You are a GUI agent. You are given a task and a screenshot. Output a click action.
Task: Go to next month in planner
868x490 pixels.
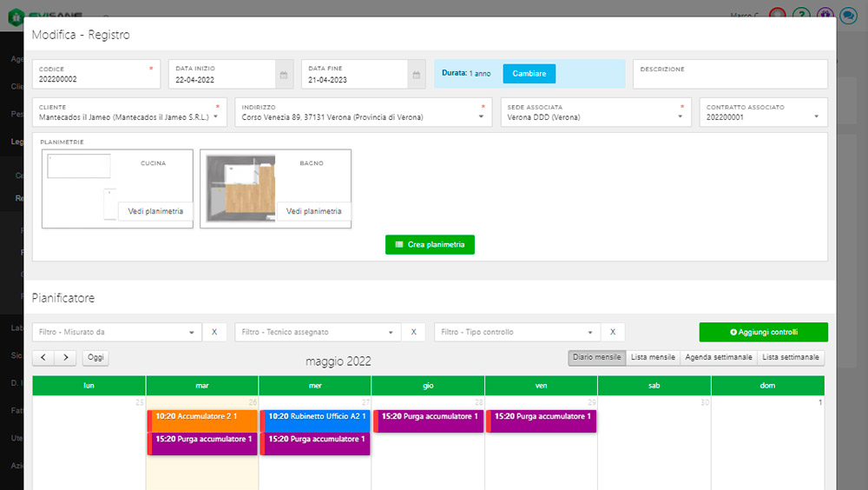click(x=65, y=358)
